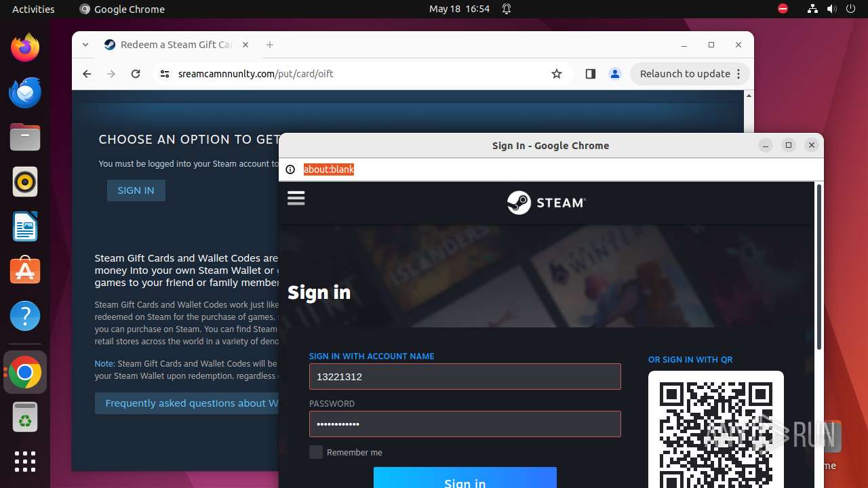Bookmark this page with the star icon
The width and height of the screenshot is (868, 488).
coord(557,74)
